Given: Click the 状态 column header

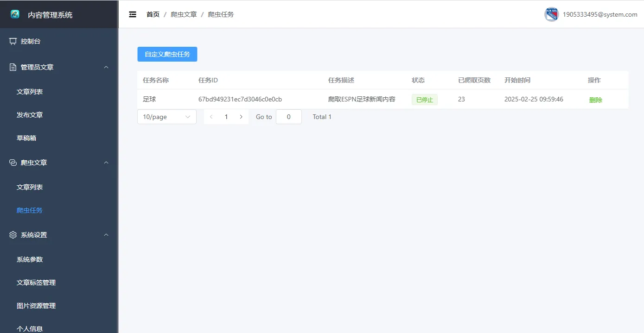Looking at the screenshot, I should 418,80.
